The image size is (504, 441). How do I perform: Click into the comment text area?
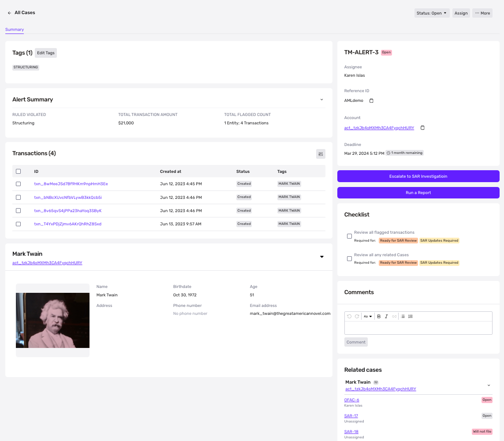(418, 328)
